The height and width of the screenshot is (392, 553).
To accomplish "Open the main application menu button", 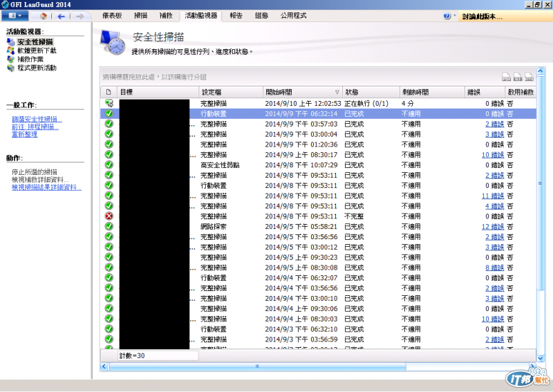I will coord(14,15).
